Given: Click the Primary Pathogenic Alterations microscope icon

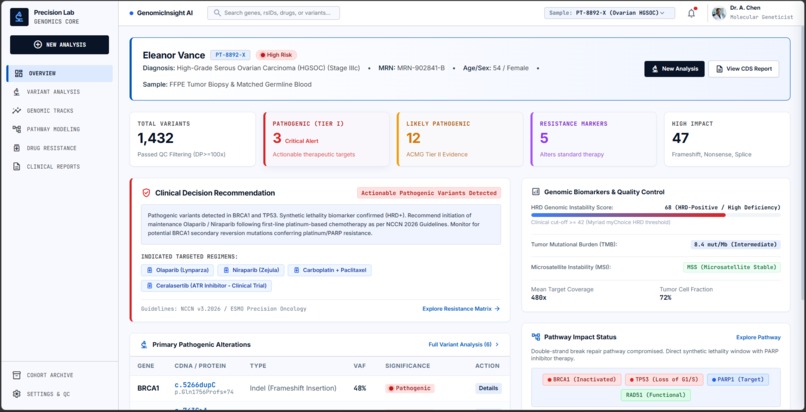Looking at the screenshot, I should point(144,345).
